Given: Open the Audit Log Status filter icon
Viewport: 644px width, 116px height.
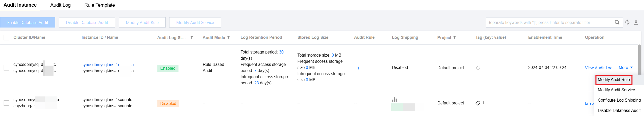Looking at the screenshot, I should pos(192,37).
